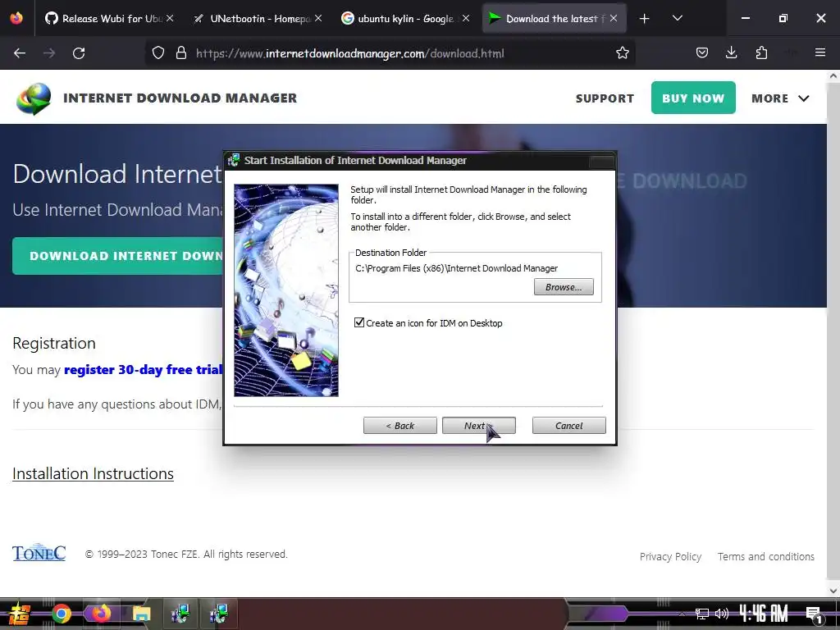Uncheck Create an icon for IDM on Desktop

click(x=359, y=322)
